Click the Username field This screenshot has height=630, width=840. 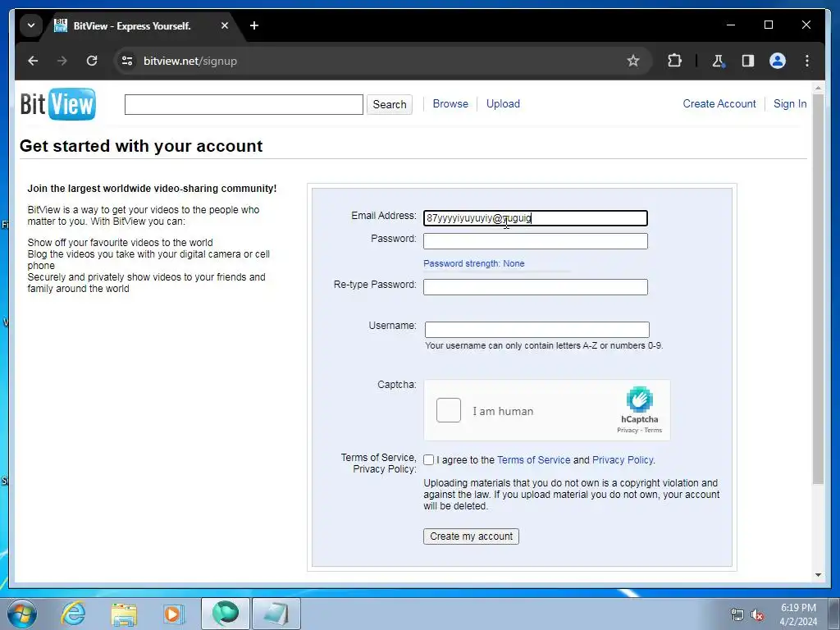[x=536, y=330]
